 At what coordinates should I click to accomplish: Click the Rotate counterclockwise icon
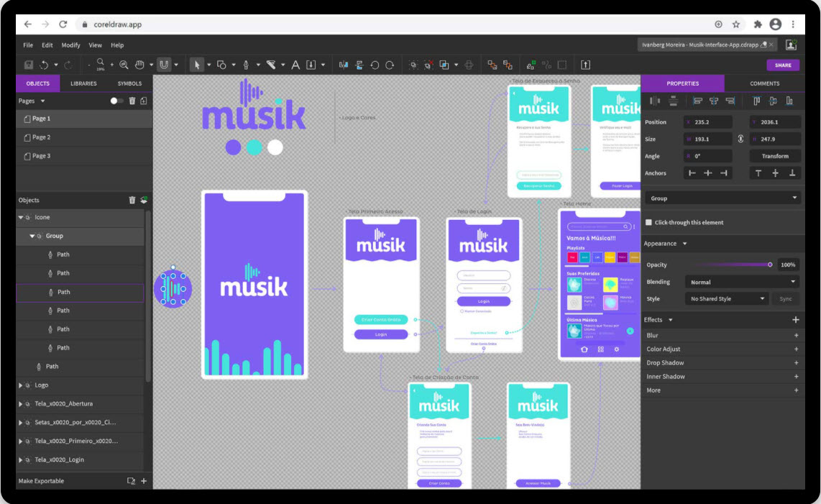tap(375, 65)
